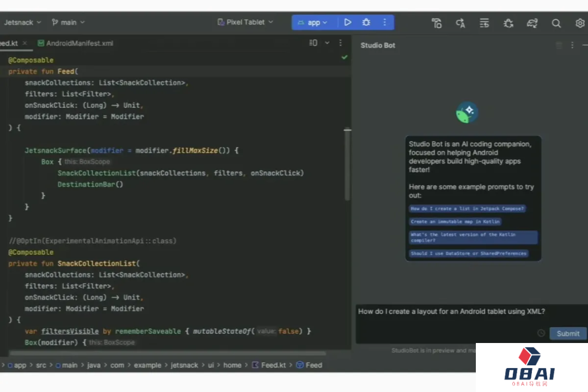Image resolution: width=588 pixels, height=392 pixels.
Task: Click the Studio Bot panel title
Action: pyautogui.click(x=378, y=45)
